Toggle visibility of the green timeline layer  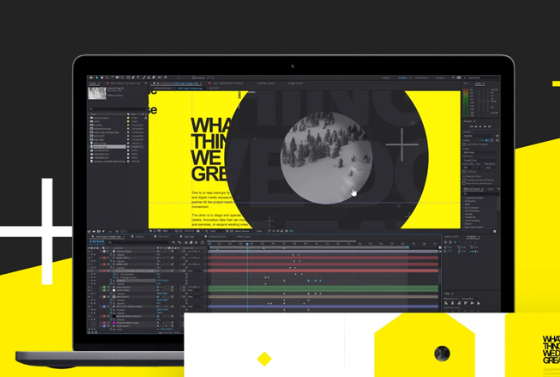click(x=89, y=287)
